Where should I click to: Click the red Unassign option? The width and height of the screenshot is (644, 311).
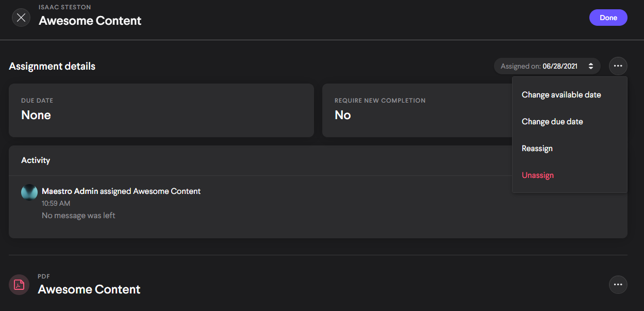[x=537, y=175]
